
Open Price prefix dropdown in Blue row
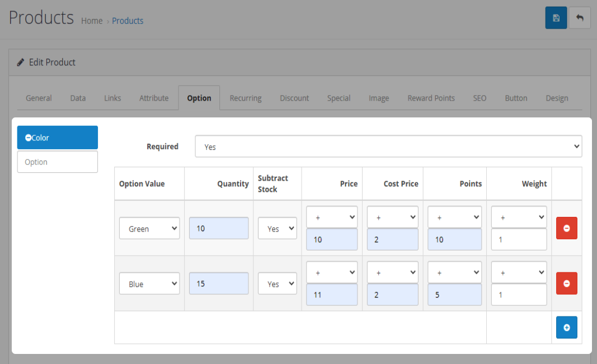click(332, 272)
